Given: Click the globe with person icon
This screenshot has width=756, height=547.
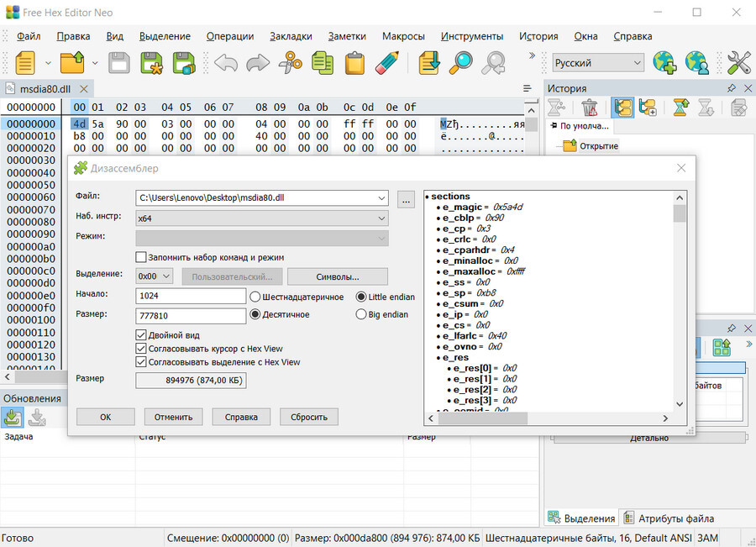Looking at the screenshot, I should (x=696, y=63).
